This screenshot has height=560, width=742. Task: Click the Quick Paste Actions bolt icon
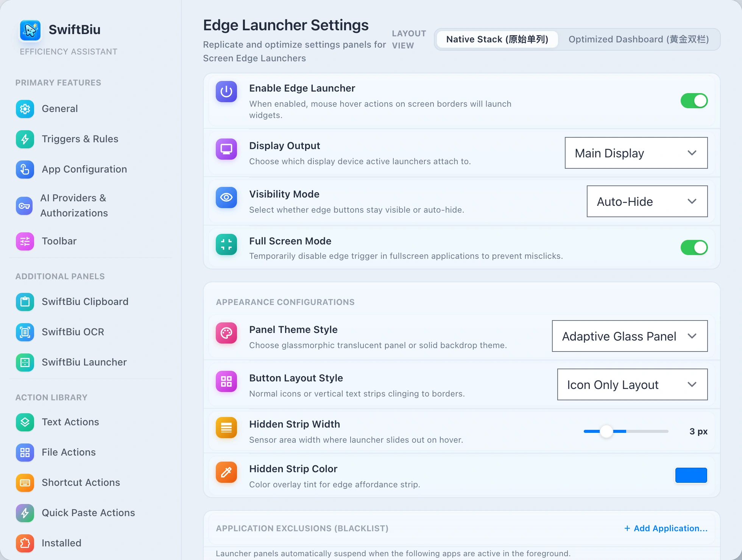pos(25,513)
